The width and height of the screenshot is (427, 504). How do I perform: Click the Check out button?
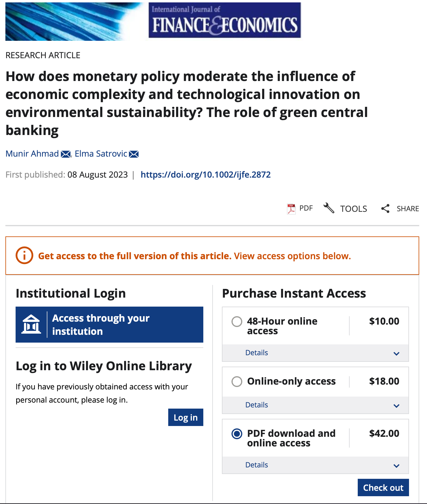383,487
